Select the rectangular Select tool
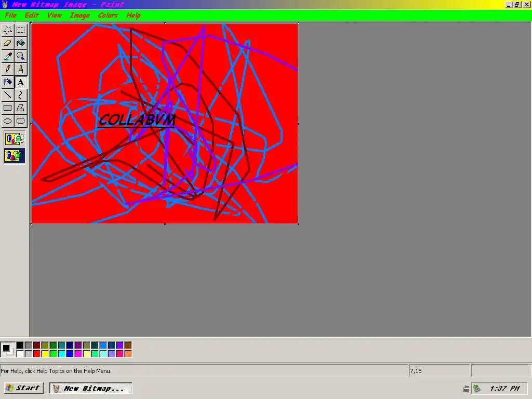 pos(21,30)
